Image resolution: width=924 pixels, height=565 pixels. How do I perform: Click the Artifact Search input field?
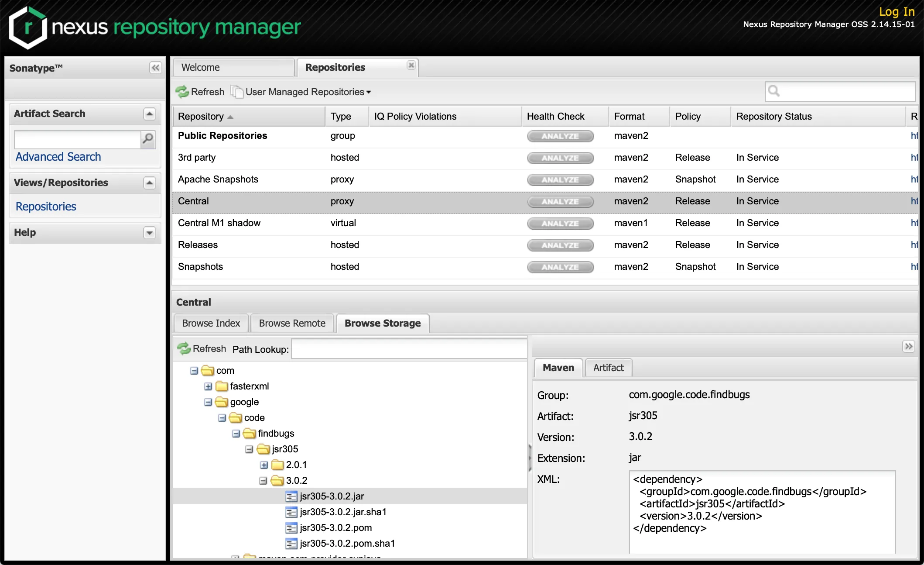(x=77, y=139)
